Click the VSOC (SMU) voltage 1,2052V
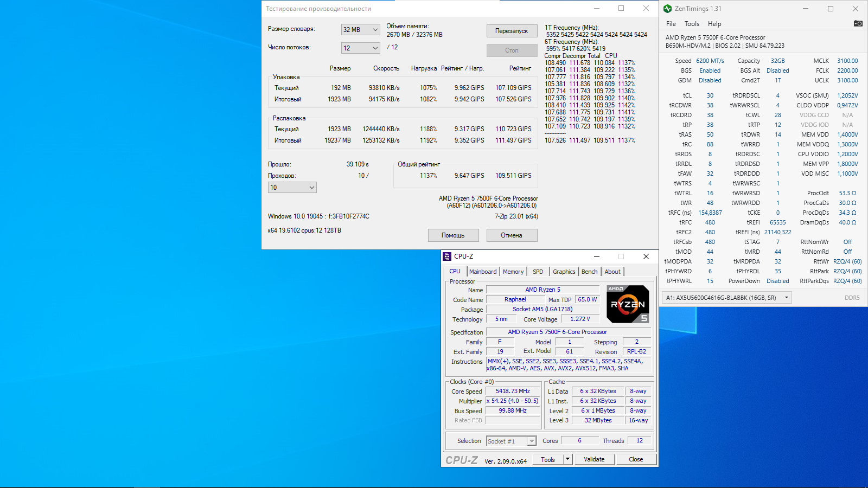This screenshot has width=868, height=488. coord(847,95)
